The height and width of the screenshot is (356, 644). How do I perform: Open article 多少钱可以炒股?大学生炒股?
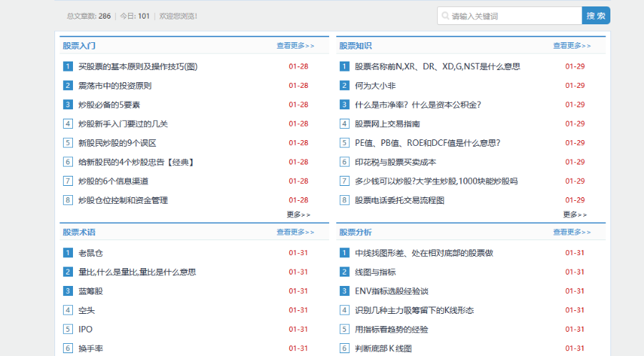pyautogui.click(x=436, y=182)
